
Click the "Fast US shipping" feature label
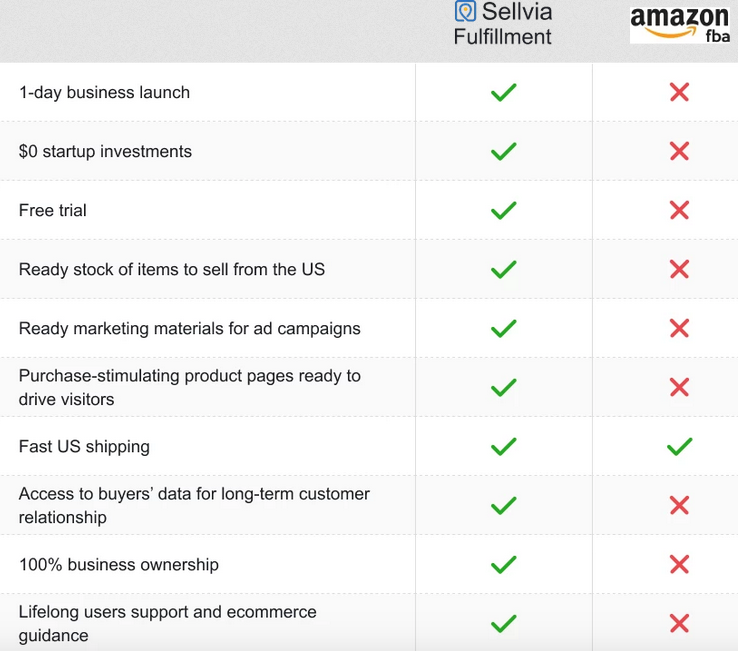click(x=84, y=446)
